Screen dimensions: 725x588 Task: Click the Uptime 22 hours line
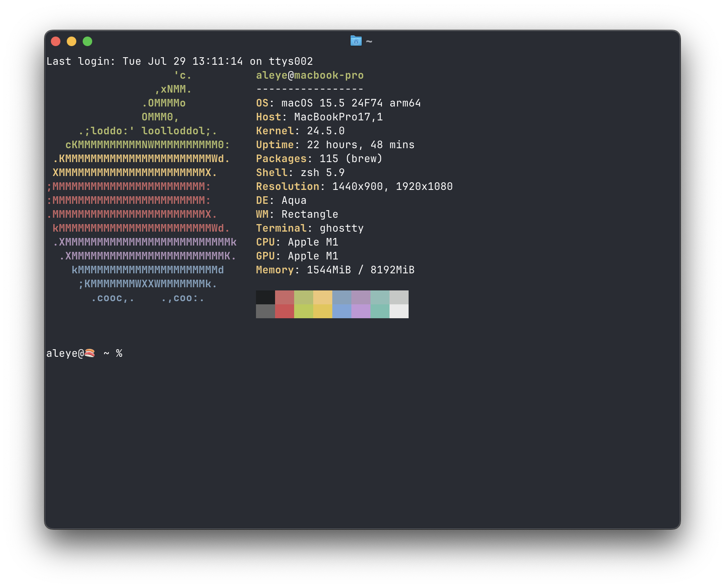click(335, 145)
